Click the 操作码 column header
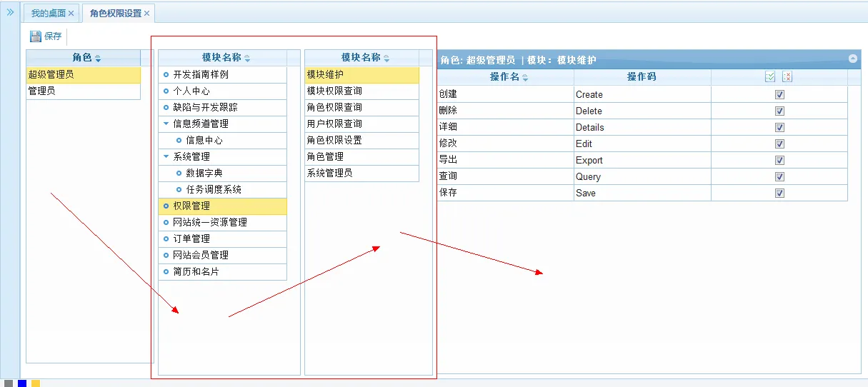 coord(642,76)
